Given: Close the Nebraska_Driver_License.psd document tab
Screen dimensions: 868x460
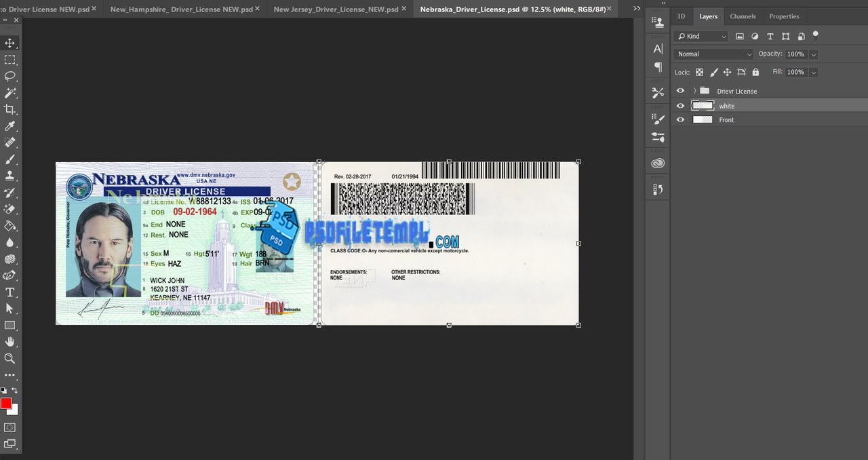Looking at the screenshot, I should coord(609,9).
